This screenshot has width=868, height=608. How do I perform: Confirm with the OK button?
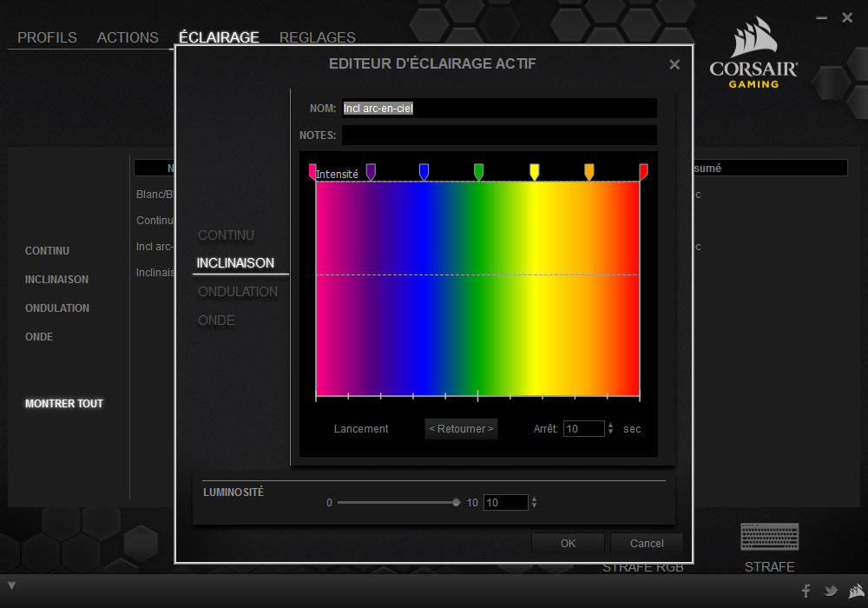[568, 543]
